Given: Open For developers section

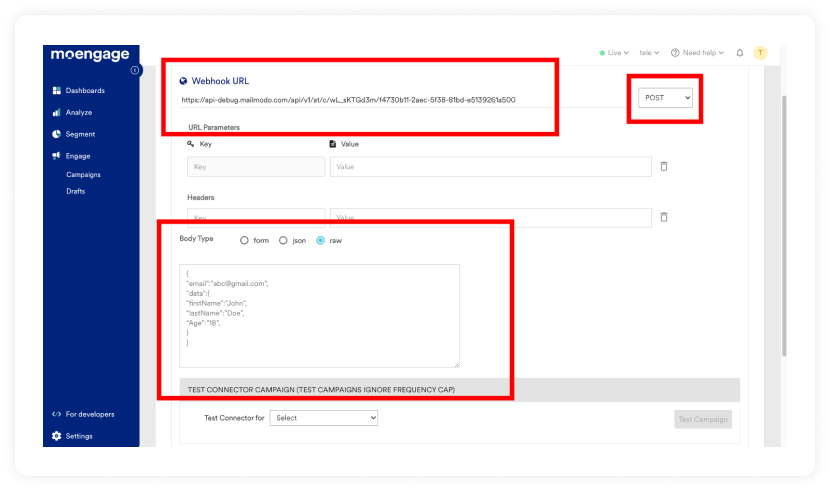Looking at the screenshot, I should point(90,414).
